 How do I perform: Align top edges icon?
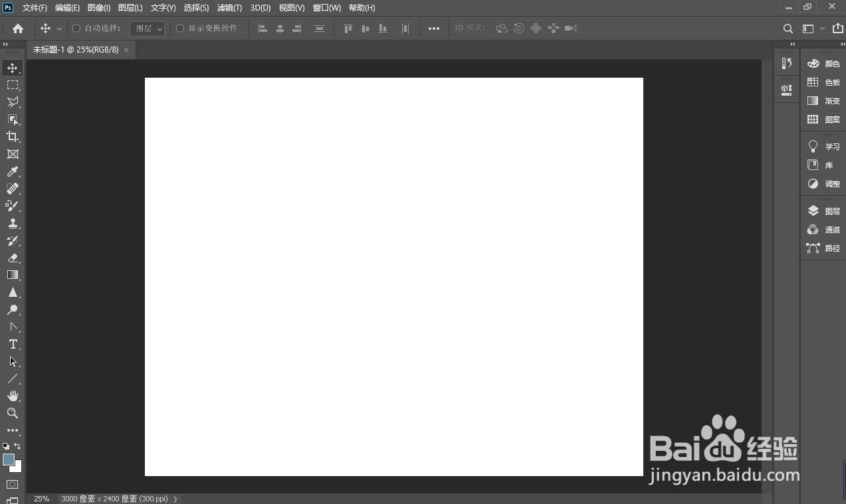(348, 29)
